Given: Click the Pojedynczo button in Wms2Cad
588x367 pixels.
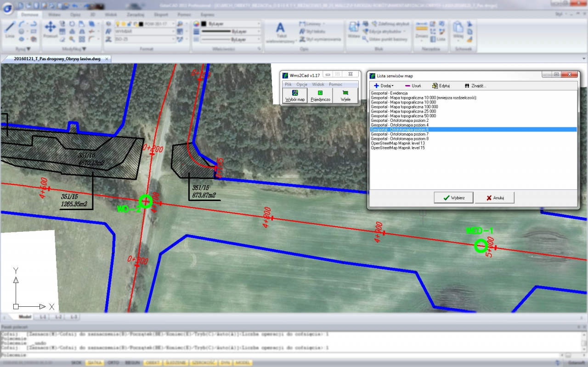Looking at the screenshot, I should click(320, 96).
